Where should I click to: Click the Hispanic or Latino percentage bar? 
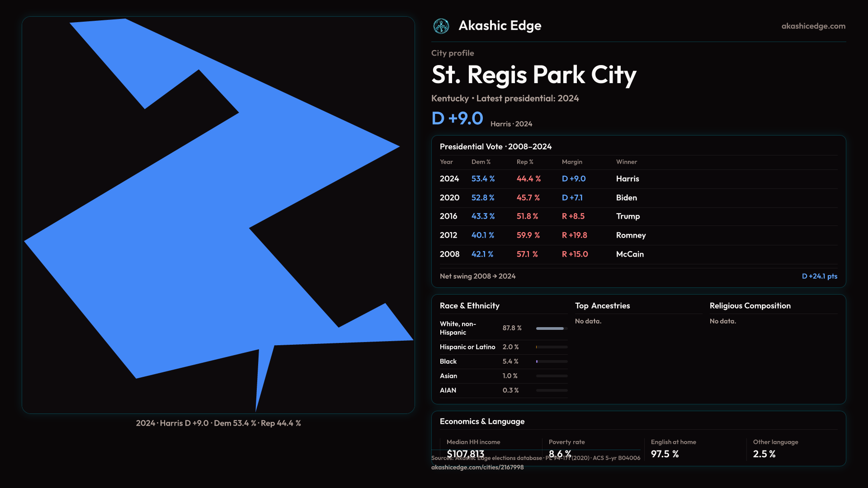point(551,347)
